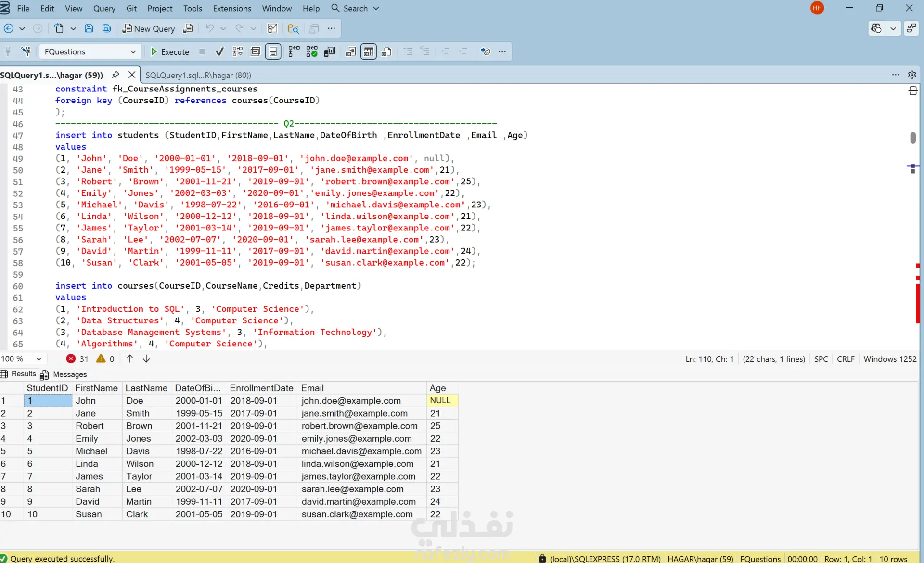Click the Parse query checkmark icon
This screenshot has height=563, width=924.
click(x=219, y=51)
